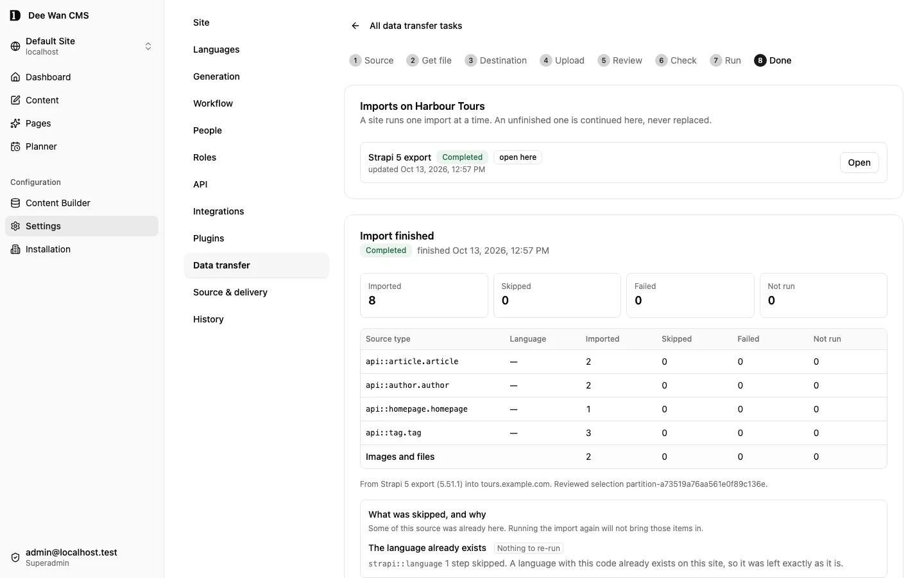
Task: Click the Content edit icon
Action: [x=15, y=100]
